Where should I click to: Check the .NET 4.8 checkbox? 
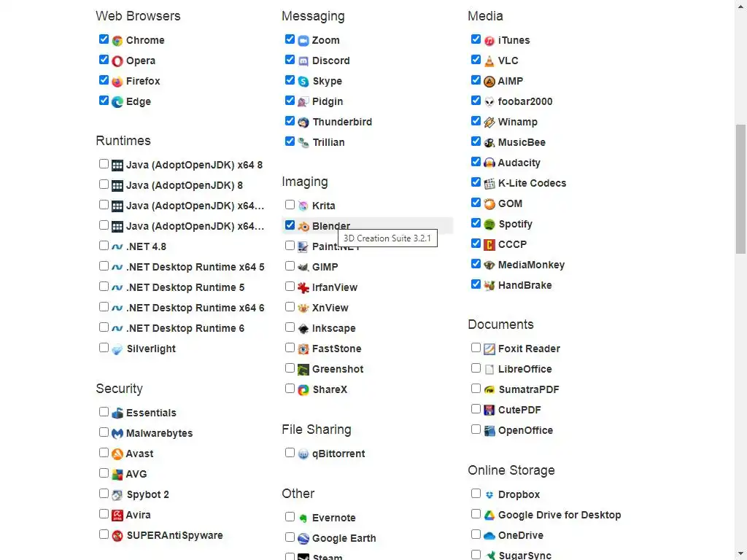(x=104, y=245)
